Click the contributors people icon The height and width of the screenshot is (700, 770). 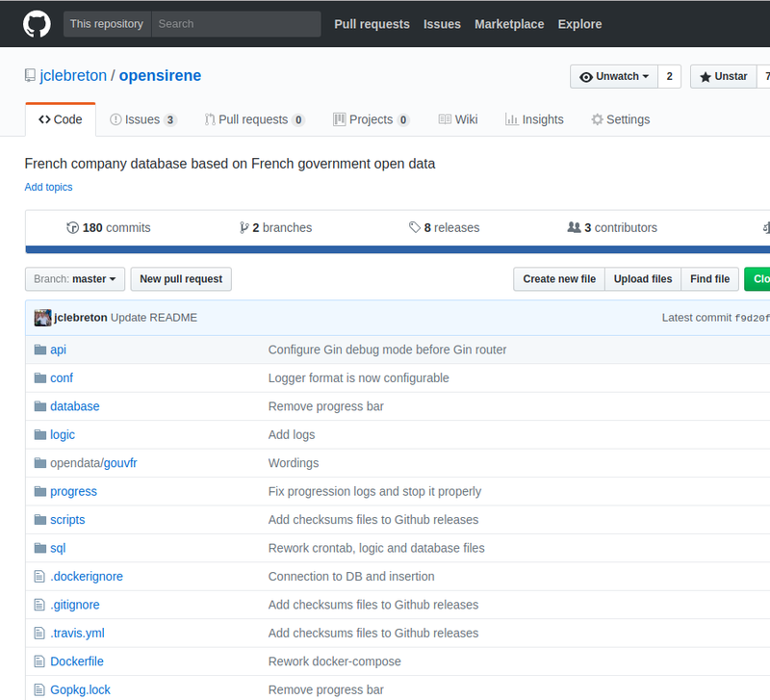click(574, 228)
